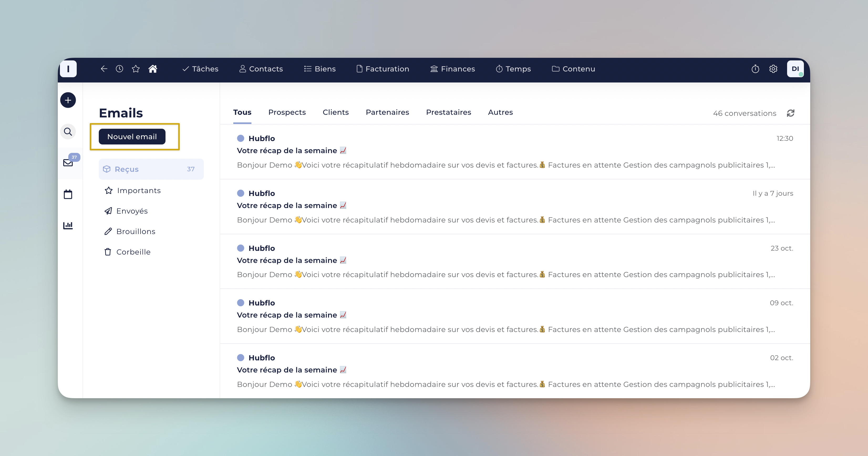Image resolution: width=868 pixels, height=456 pixels.
Task: Open the Tâches menu
Action: [200, 69]
